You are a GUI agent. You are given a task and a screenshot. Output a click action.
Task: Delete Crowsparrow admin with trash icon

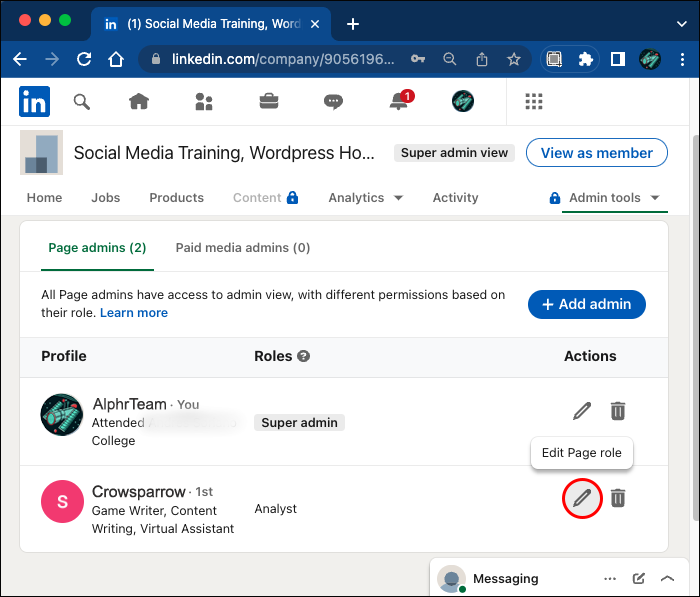coord(618,497)
